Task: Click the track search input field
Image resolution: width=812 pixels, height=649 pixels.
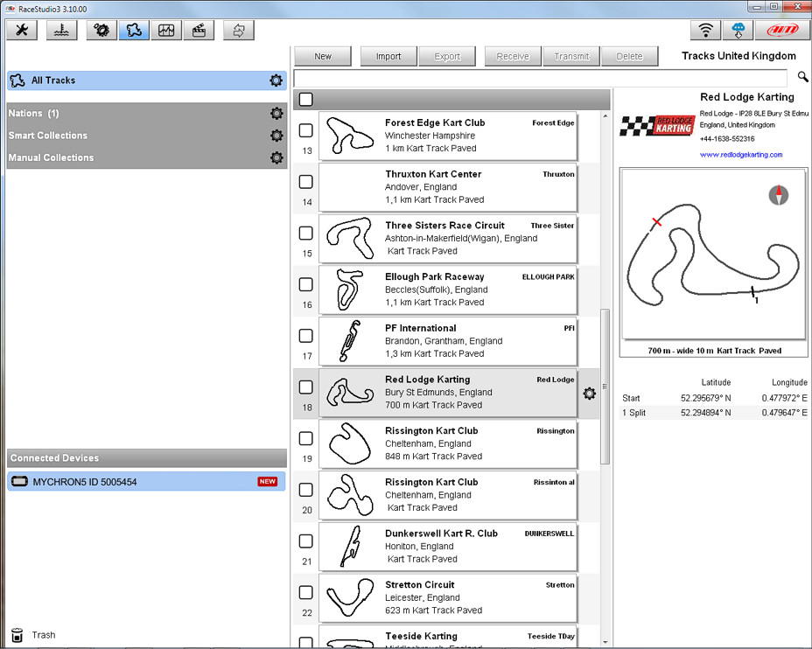Action: coord(540,78)
